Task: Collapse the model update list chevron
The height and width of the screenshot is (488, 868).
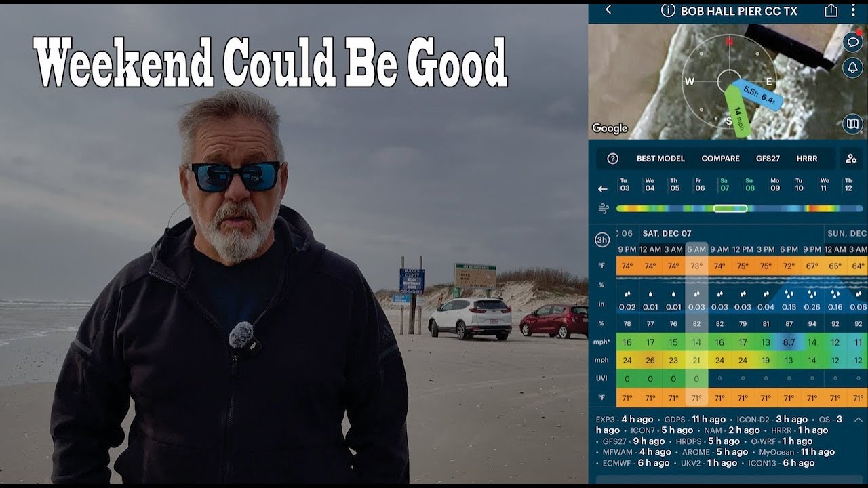Action: point(859,420)
